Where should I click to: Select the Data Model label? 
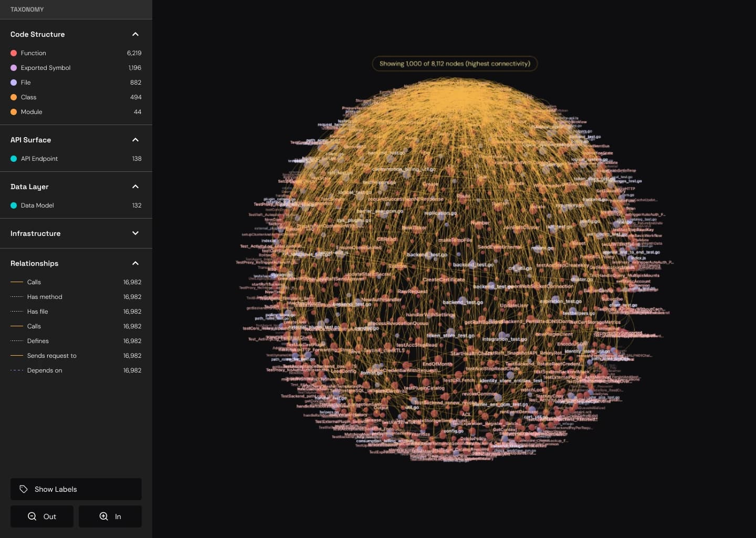(37, 205)
